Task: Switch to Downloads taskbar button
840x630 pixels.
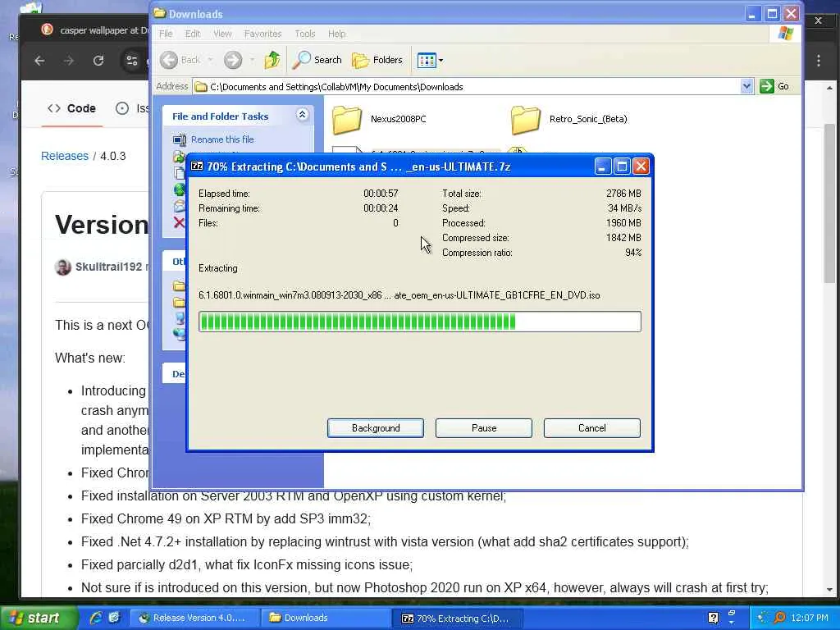Action: tap(326, 619)
